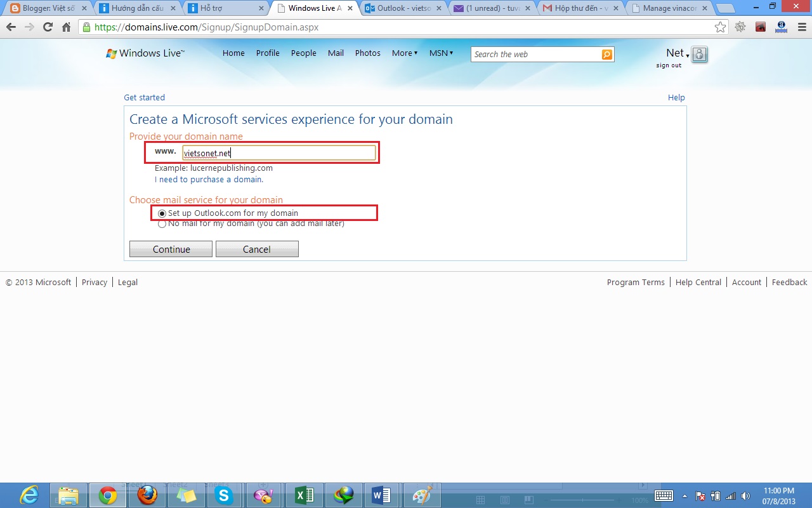The width and height of the screenshot is (812, 508).
Task: Open File Explorer from the taskbar
Action: [x=69, y=495]
